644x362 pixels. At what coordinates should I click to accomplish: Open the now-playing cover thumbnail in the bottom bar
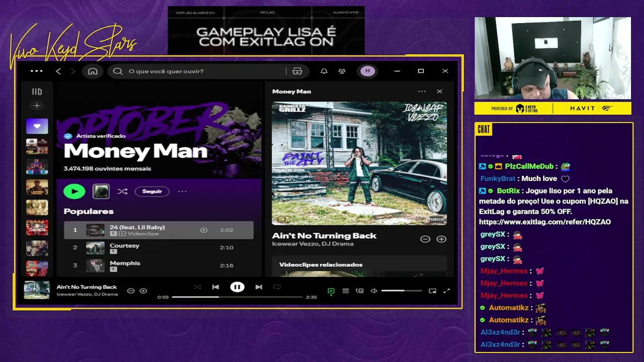click(37, 291)
